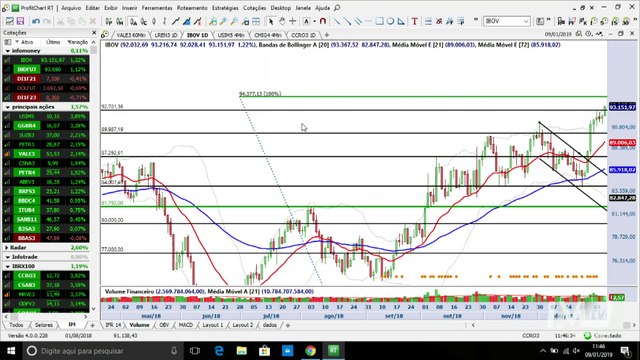Switch to the VALE3 60Min chart tab

click(x=131, y=35)
